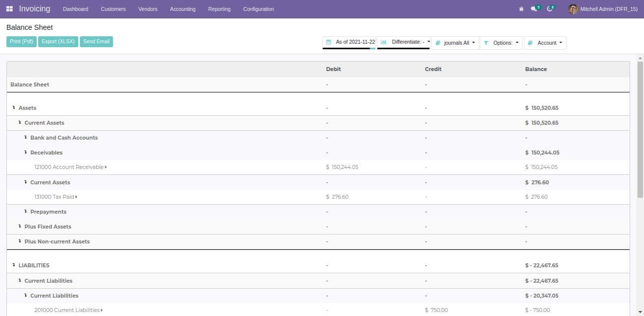Click the Send Email button
Viewport: 644px width, 316px height.
96,42
